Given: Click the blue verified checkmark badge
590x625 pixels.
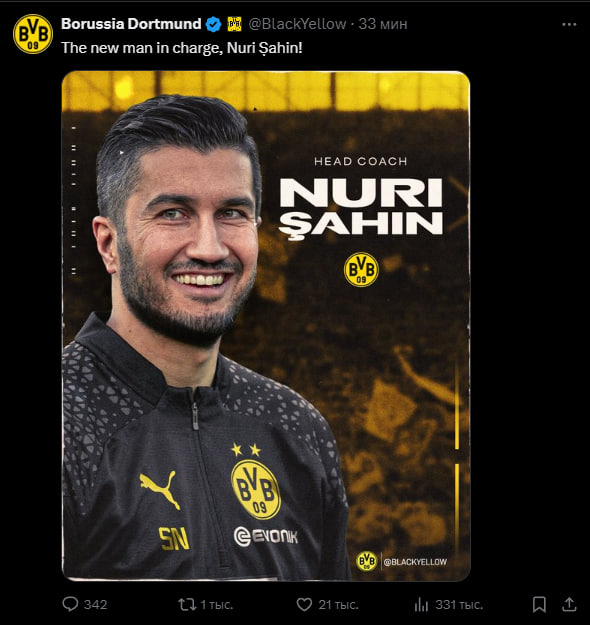Looking at the screenshot, I should [213, 24].
